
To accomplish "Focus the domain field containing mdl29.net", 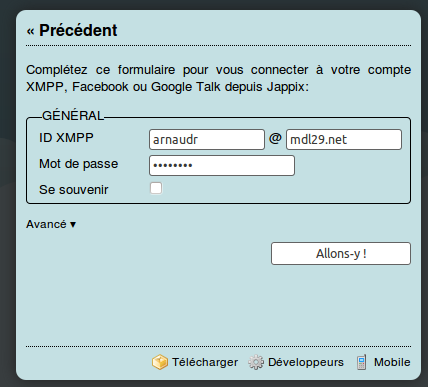I will click(344, 140).
